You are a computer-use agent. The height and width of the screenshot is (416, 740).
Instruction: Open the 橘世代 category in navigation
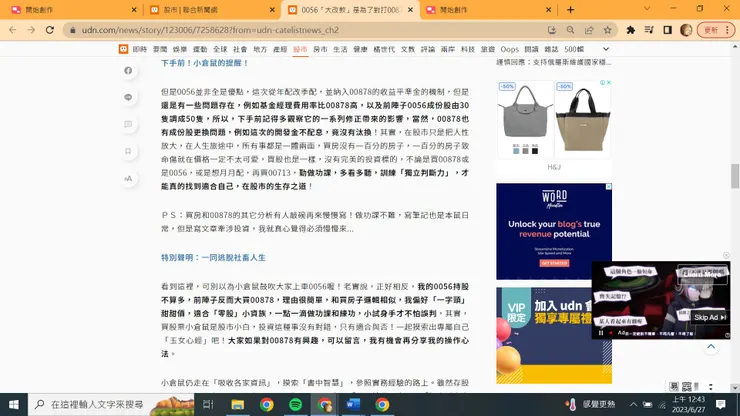pos(384,49)
